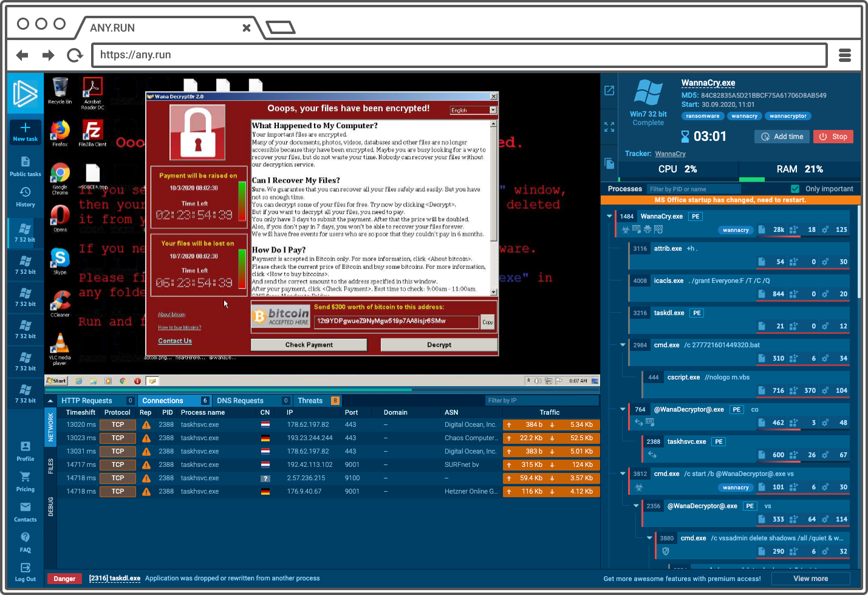Screen dimensions: 868x595
Task: Click Check Payment in ransomware window
Action: point(309,345)
